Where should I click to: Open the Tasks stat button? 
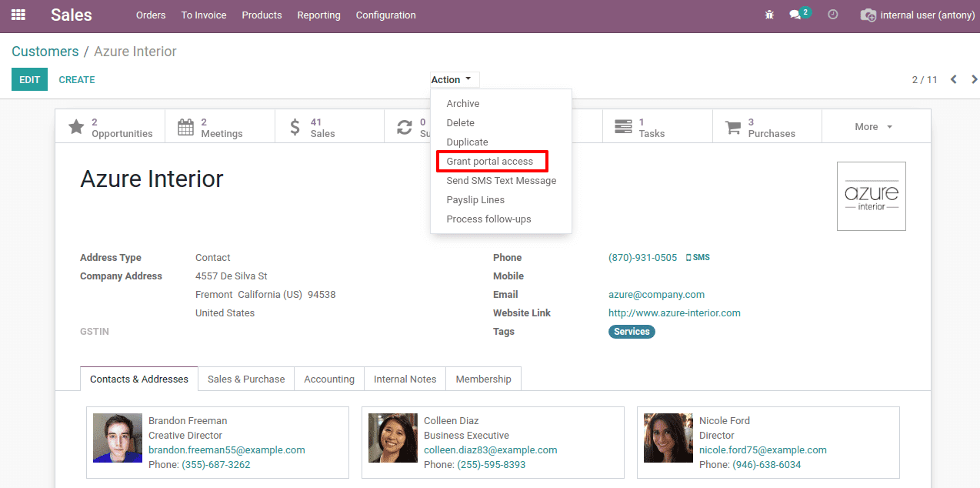point(658,127)
